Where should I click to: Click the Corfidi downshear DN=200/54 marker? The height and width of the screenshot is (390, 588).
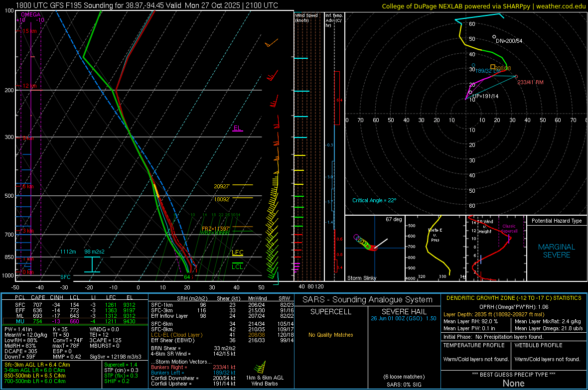(494, 37)
